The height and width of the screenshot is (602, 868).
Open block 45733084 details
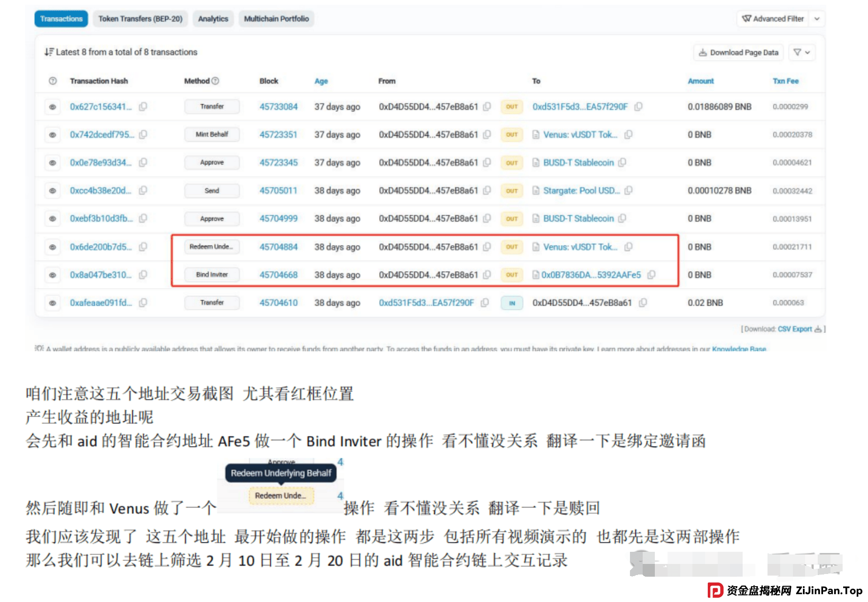point(278,106)
